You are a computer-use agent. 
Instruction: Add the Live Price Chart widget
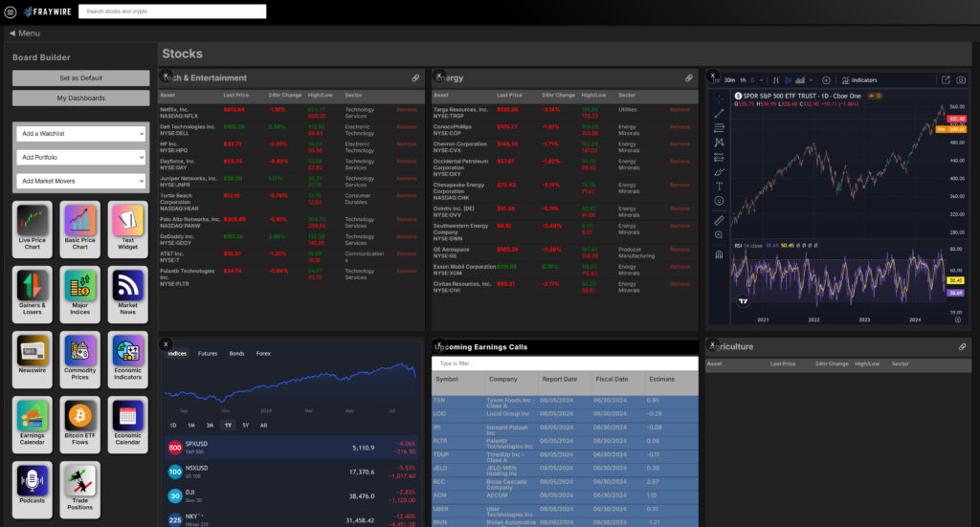tap(32, 230)
